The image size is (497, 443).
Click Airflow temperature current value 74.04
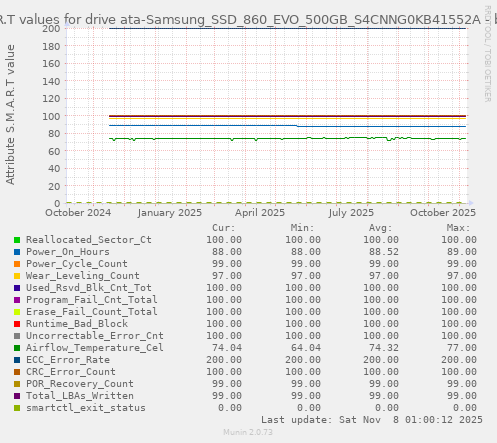click(x=227, y=348)
